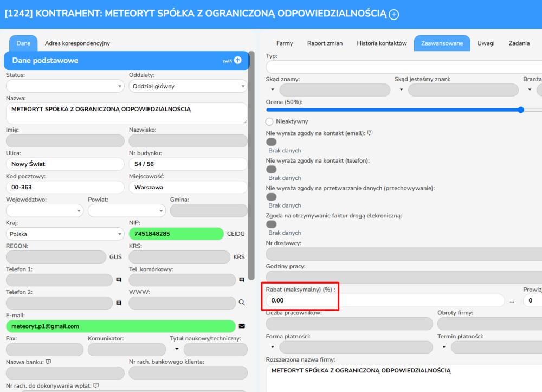Click the Rabat (maksymalny) input field

[385, 300]
